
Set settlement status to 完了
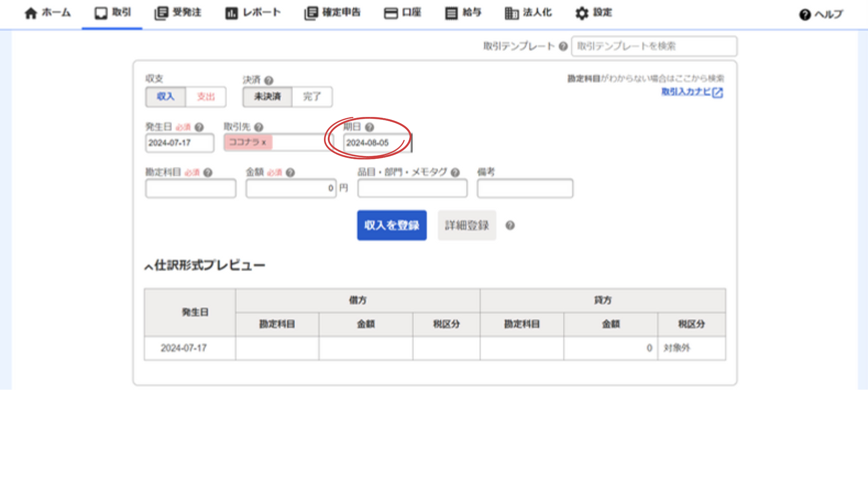[x=312, y=96]
